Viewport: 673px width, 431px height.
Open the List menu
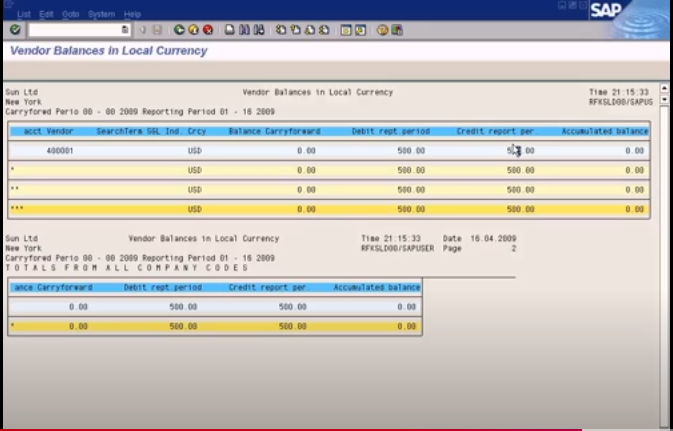coord(24,14)
